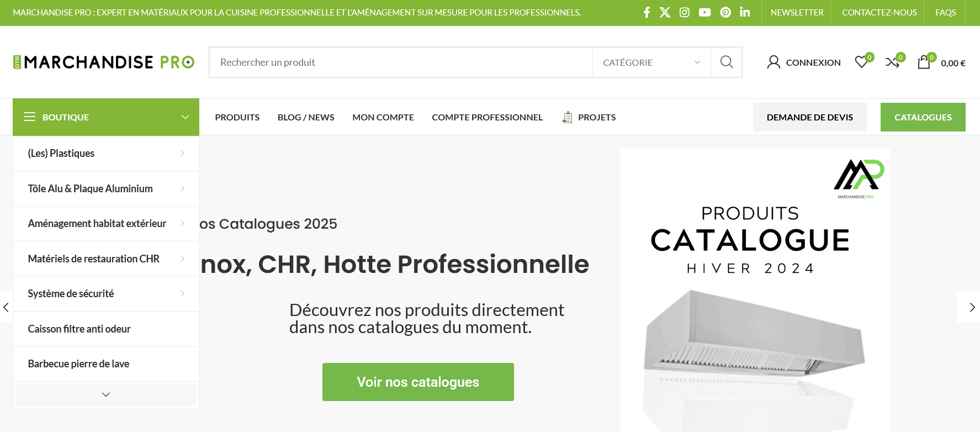Open the Instagram social link
Image resolution: width=980 pixels, height=432 pixels.
coord(685,12)
